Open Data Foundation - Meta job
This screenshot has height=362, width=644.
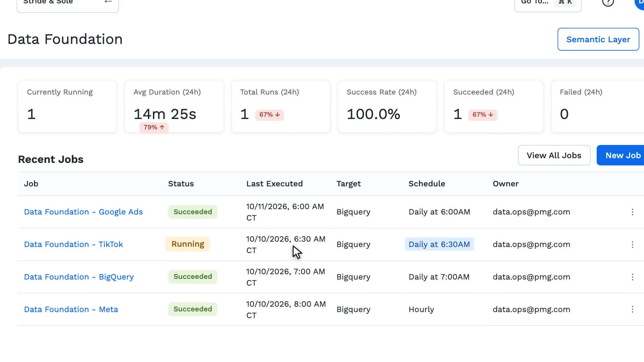pyautogui.click(x=71, y=309)
